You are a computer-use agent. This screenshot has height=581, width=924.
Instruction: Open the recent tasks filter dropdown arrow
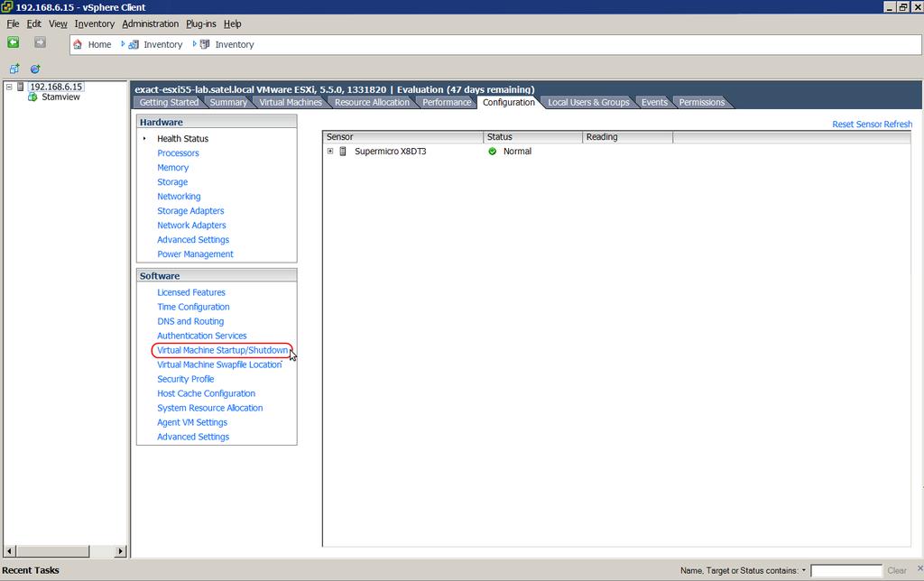(x=803, y=570)
